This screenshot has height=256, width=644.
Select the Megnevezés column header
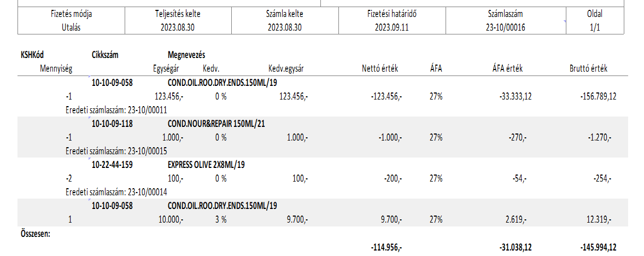tap(186, 55)
